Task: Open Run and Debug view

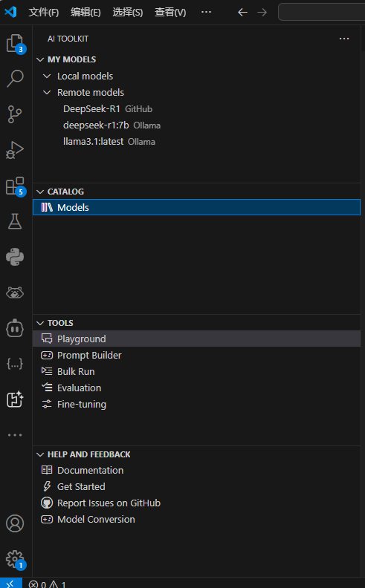Action: pyautogui.click(x=15, y=150)
